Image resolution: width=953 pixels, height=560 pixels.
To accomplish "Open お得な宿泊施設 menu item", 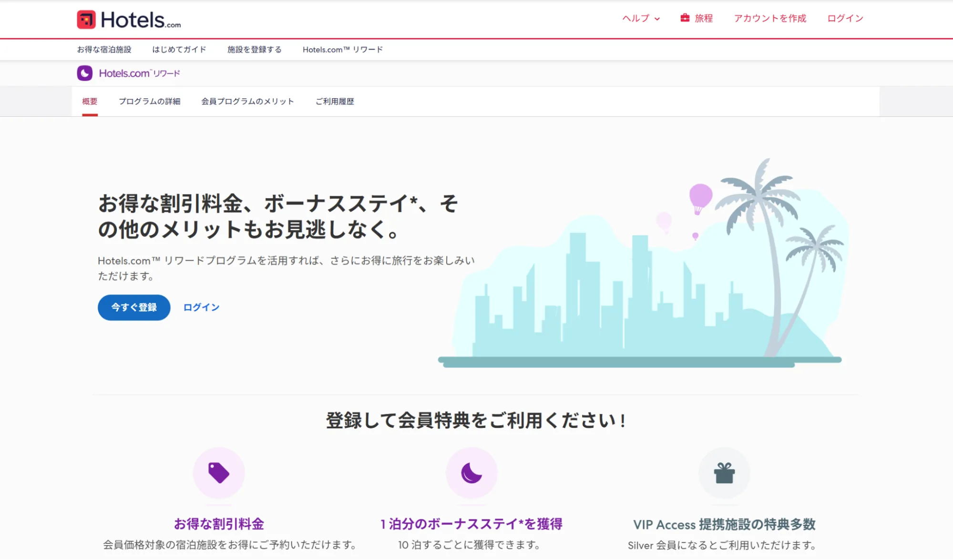I will (x=104, y=50).
